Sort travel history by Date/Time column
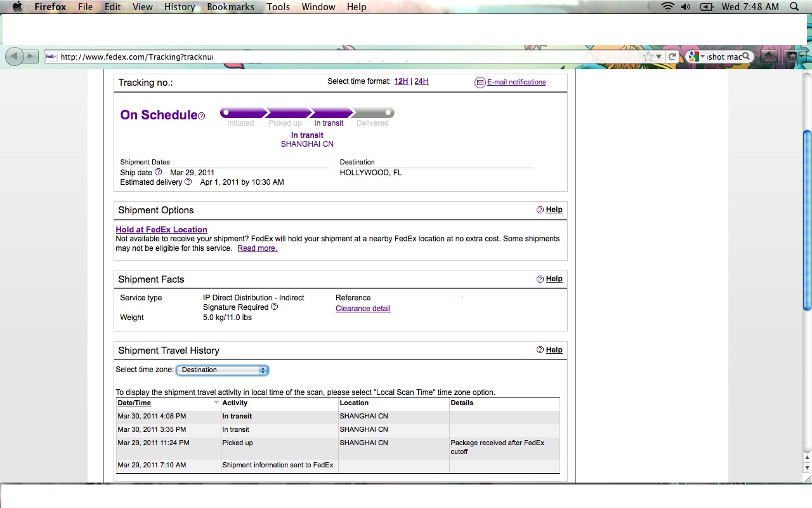Screen dimensions: 812x508 (134, 403)
